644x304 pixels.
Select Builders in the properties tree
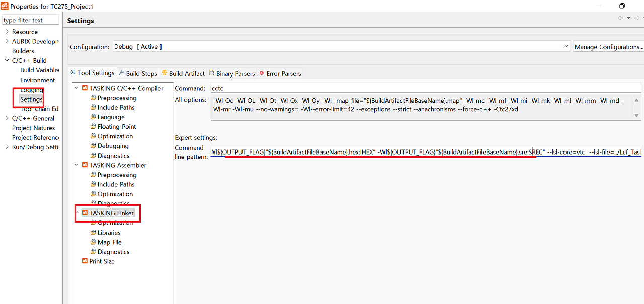click(23, 51)
